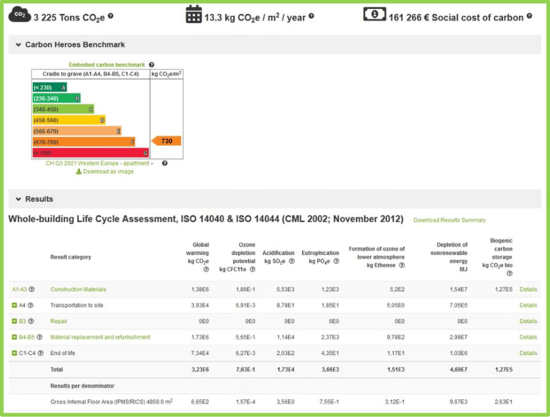
Task: Expand the A4 Transportation to site row
Action: tap(14, 305)
